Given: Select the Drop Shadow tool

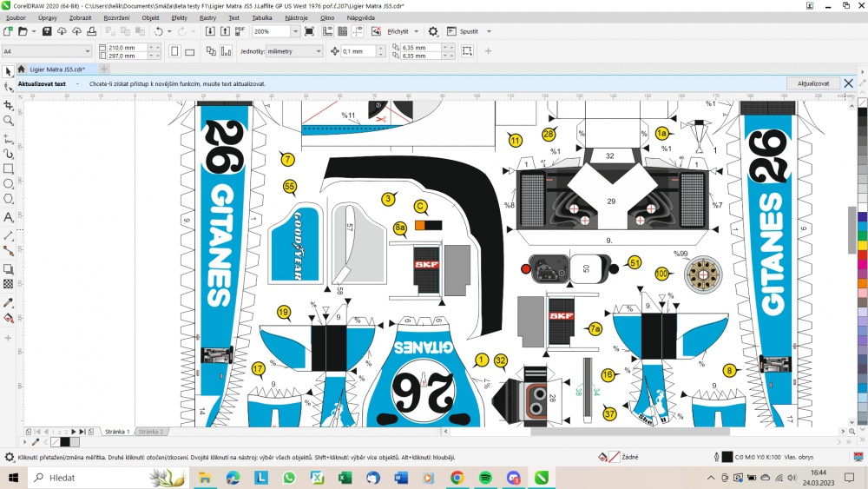Looking at the screenshot, I should point(9,269).
